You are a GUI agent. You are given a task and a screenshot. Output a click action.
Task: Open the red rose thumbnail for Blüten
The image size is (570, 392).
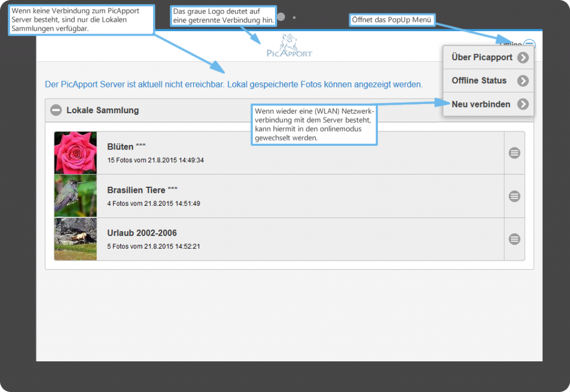76,153
